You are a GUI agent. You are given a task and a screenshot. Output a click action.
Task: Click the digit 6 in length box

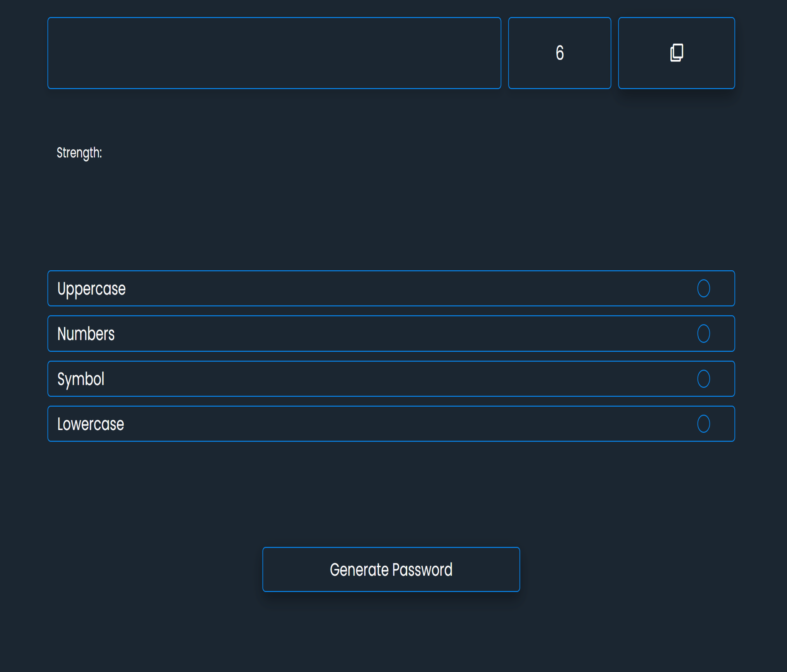tap(560, 53)
